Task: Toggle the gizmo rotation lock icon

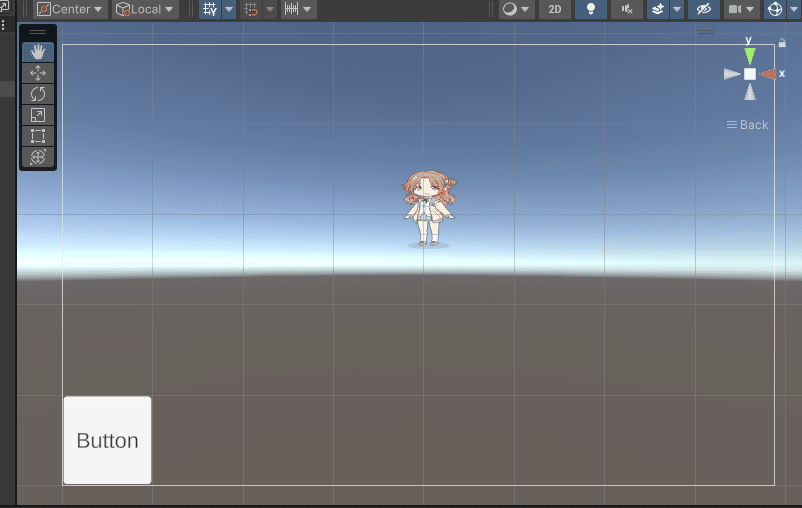Action: (x=782, y=43)
